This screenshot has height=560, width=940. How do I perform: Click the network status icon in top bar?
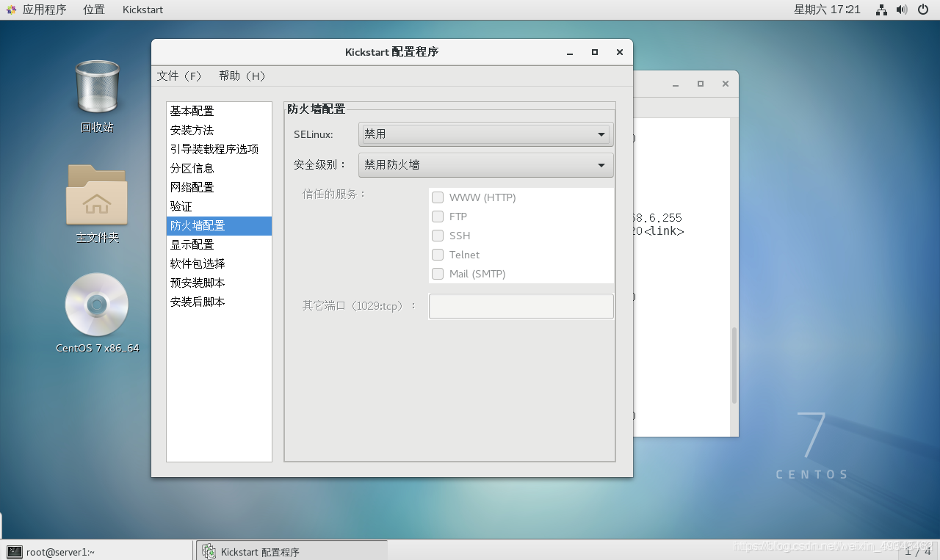(882, 10)
